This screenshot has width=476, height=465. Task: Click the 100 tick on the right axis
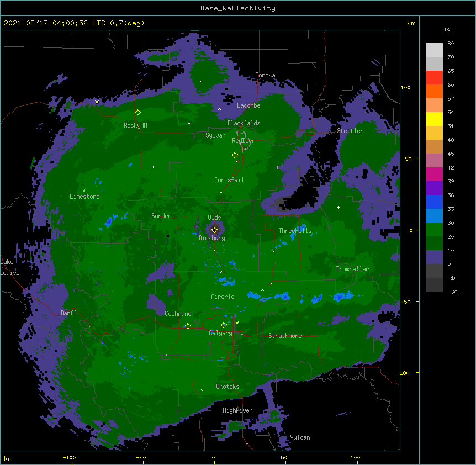click(x=405, y=87)
